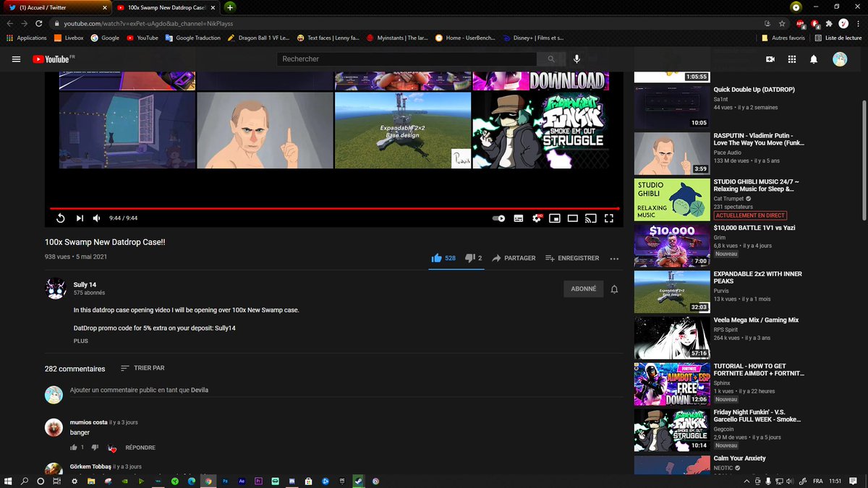Screen dimensions: 868x488
Task: Click the search magnifier button
Action: point(551,59)
